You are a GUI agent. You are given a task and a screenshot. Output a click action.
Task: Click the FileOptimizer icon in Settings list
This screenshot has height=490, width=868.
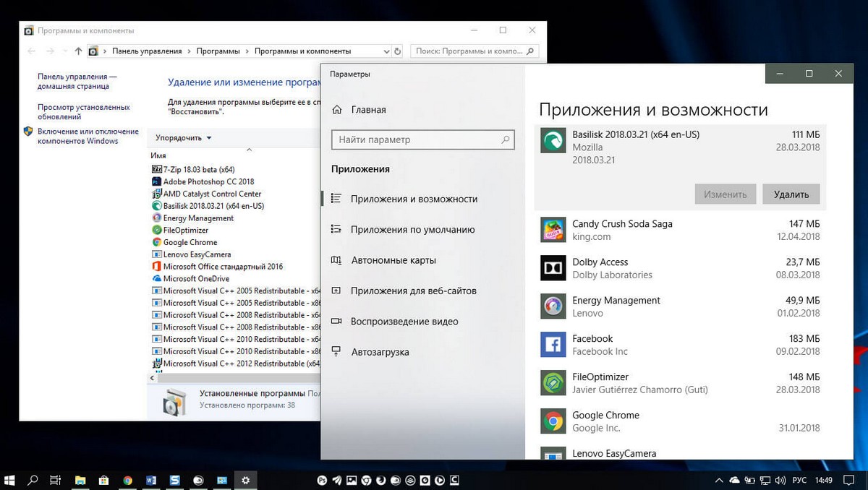553,383
